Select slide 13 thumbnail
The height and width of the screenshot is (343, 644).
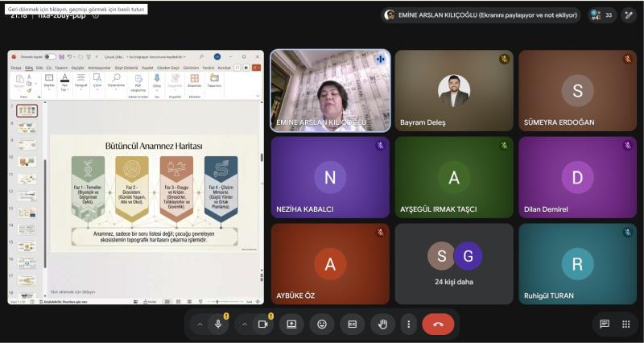point(27,213)
